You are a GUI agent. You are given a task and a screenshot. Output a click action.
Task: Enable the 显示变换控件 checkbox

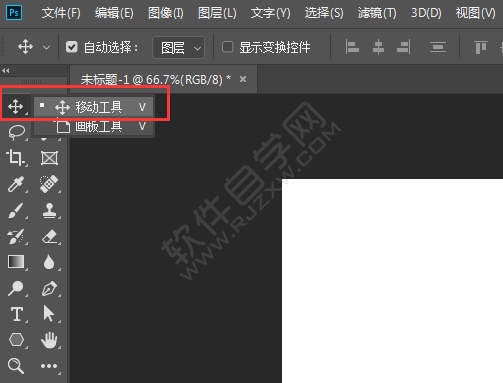coord(228,47)
